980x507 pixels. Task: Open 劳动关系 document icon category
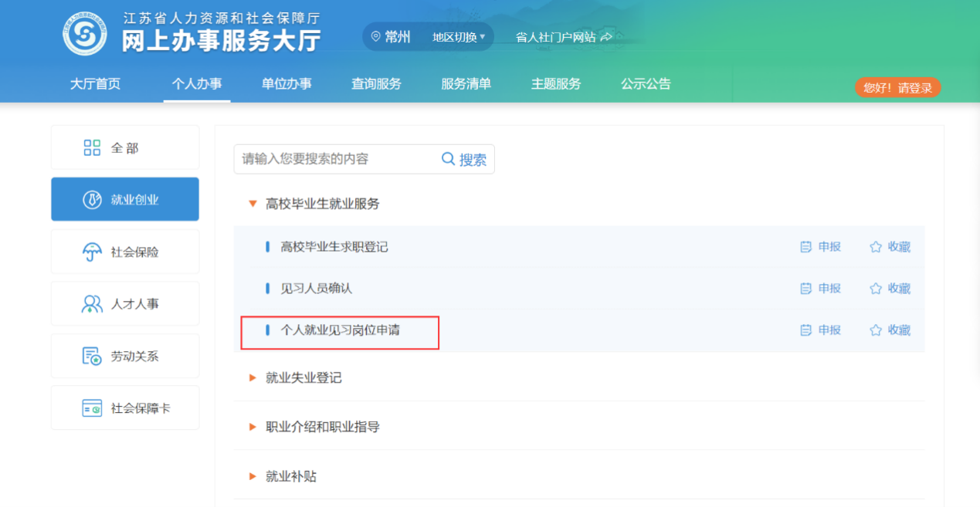[x=92, y=357]
